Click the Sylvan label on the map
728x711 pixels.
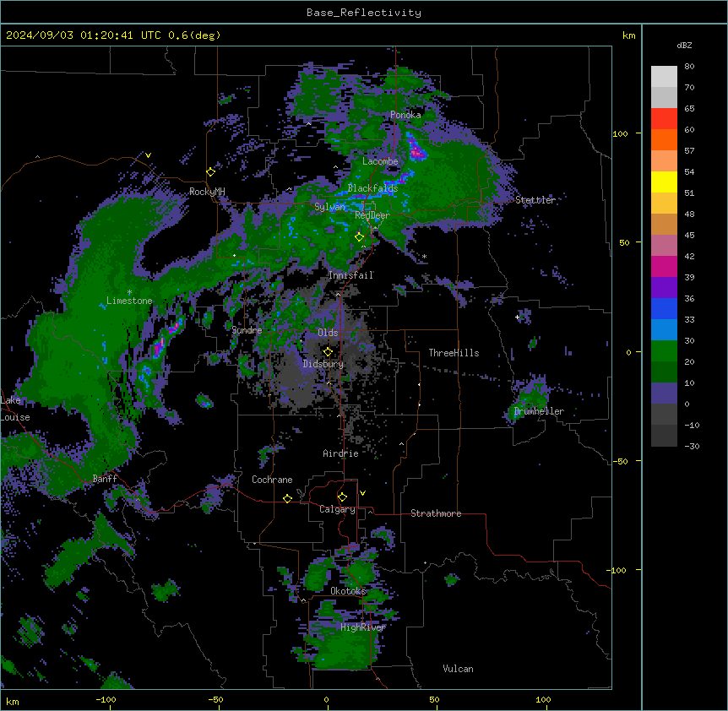(x=329, y=207)
